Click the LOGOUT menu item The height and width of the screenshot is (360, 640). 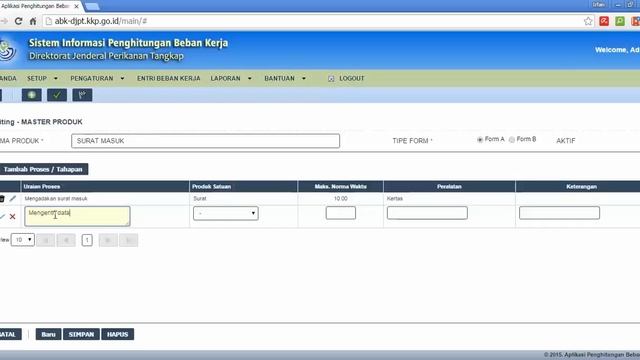pyautogui.click(x=351, y=78)
